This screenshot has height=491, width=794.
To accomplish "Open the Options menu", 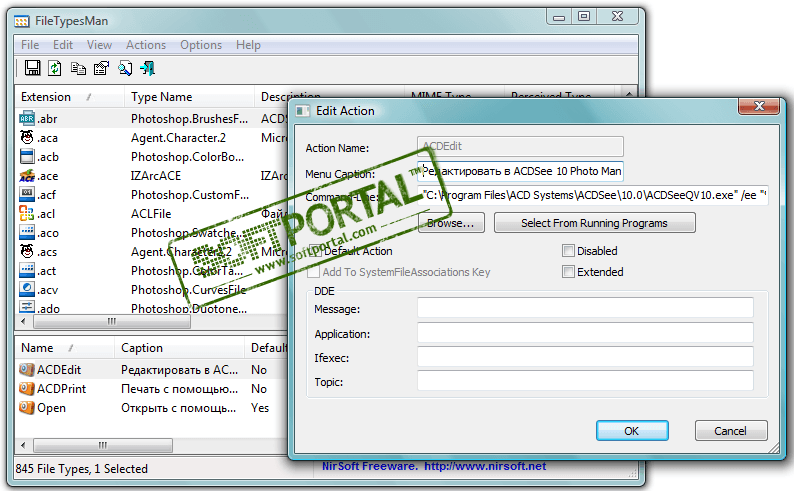I will click(201, 45).
